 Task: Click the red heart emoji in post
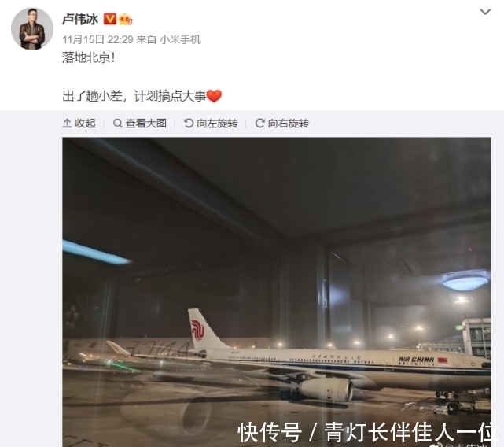[x=214, y=96]
